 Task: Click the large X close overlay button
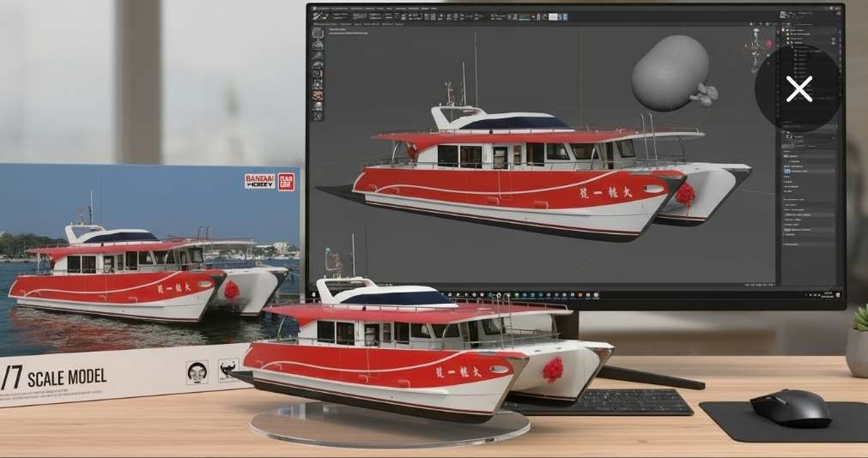point(798,88)
